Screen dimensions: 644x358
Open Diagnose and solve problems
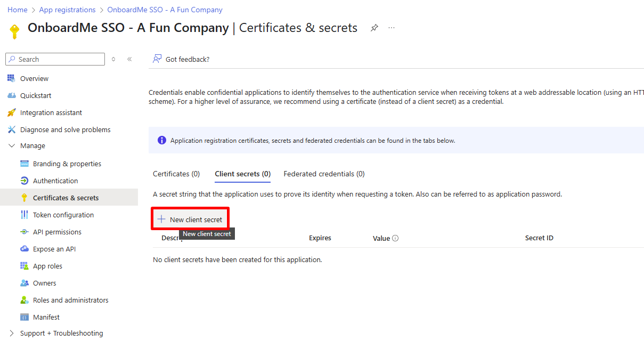(x=65, y=129)
